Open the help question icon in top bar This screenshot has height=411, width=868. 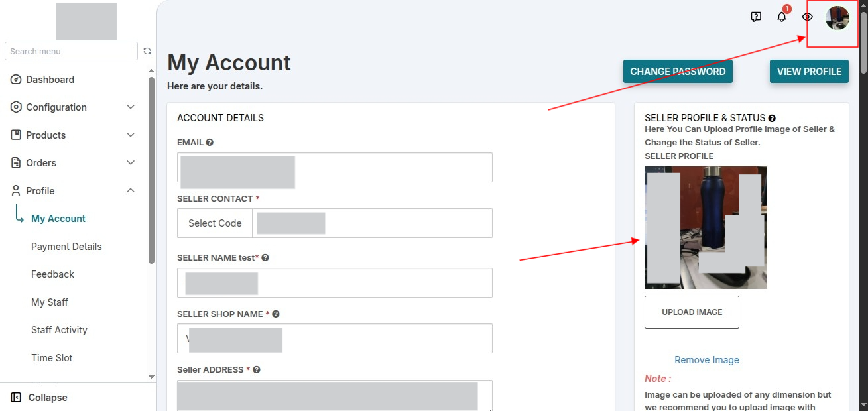coord(756,17)
